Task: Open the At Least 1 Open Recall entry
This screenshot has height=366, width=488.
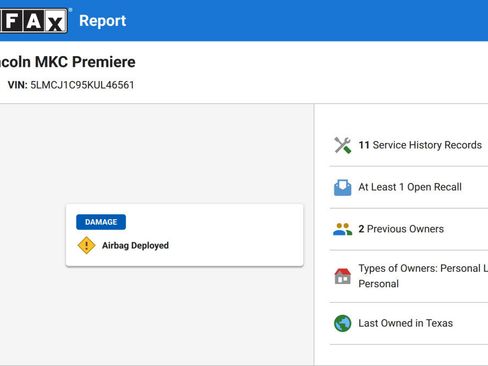Action: (409, 187)
